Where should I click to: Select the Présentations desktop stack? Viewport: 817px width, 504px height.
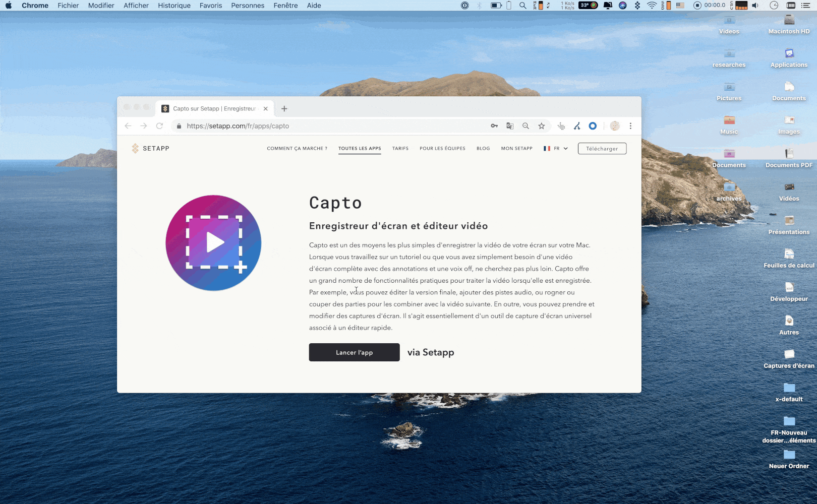pyautogui.click(x=789, y=225)
